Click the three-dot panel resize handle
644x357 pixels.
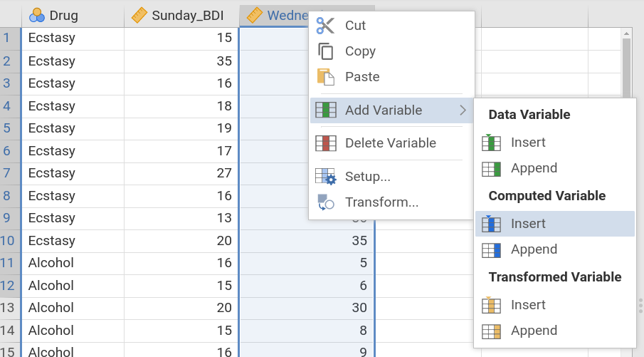pyautogui.click(x=640, y=306)
